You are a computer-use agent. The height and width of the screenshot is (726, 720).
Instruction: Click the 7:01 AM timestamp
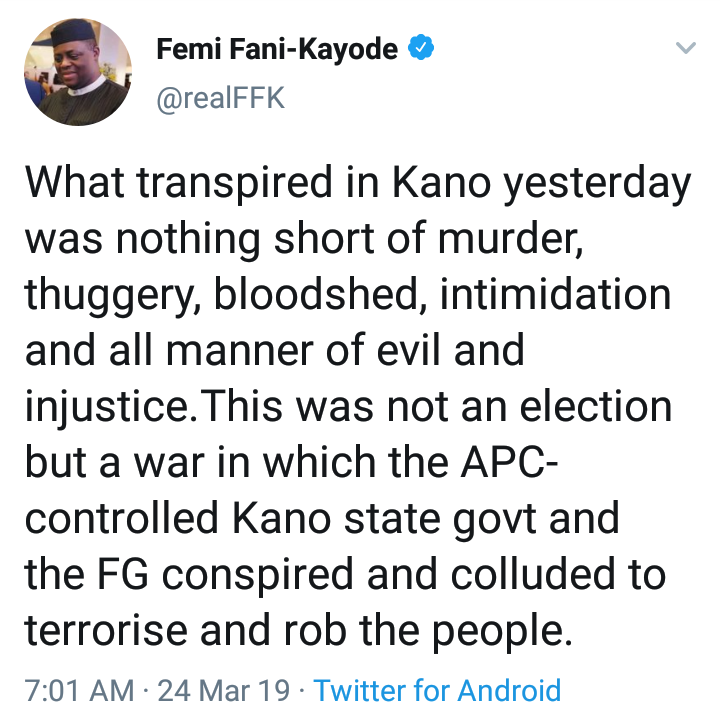pos(78,689)
